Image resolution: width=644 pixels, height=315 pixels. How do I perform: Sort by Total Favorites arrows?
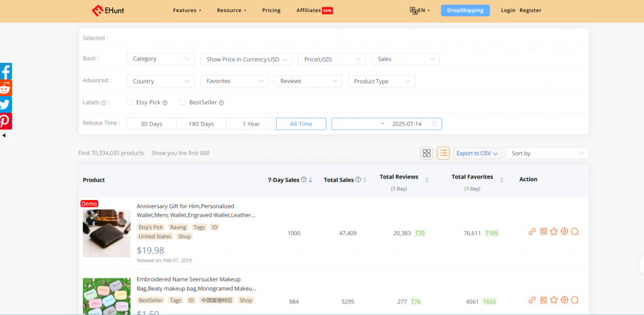point(501,180)
